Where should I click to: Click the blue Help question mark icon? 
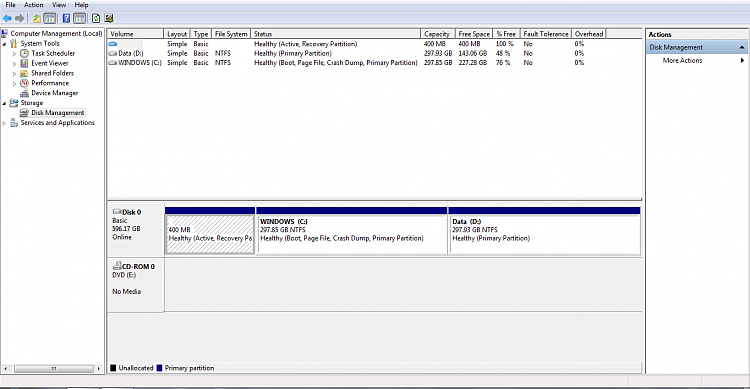pyautogui.click(x=66, y=19)
